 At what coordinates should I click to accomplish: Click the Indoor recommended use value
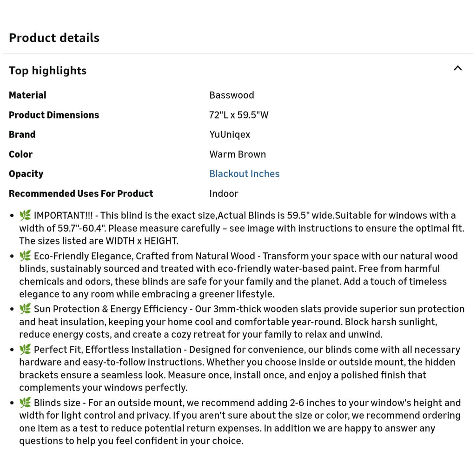coord(224,193)
